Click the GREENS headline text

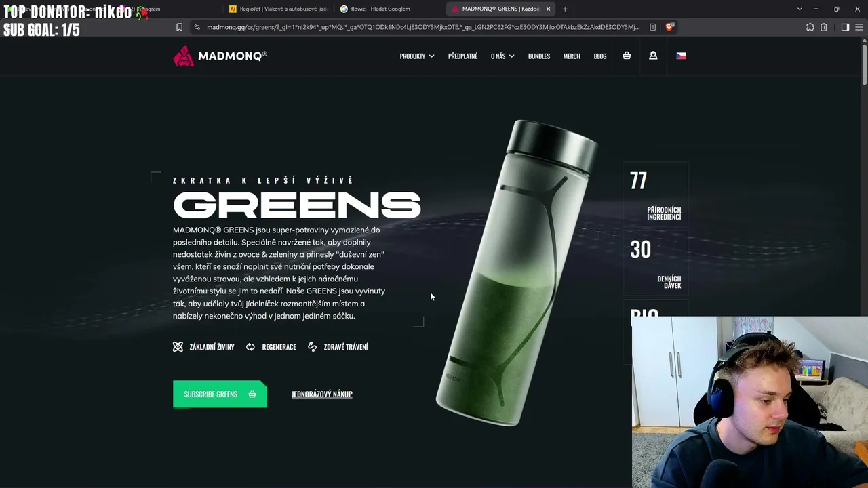click(x=297, y=205)
